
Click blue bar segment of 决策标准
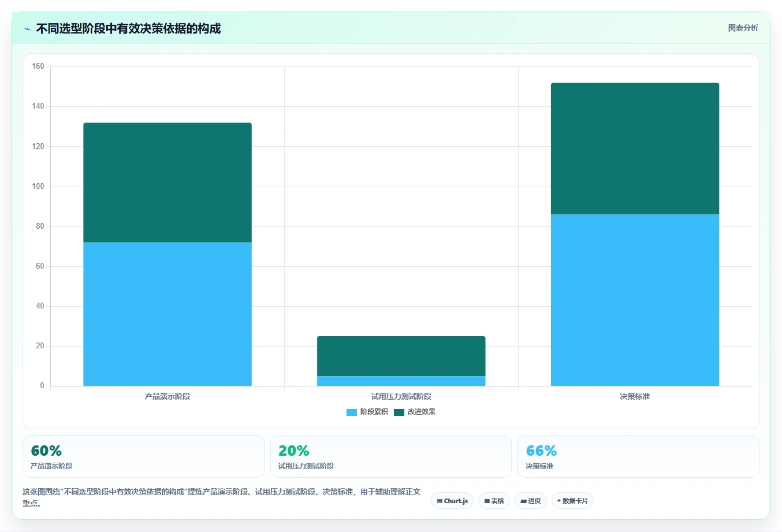point(635,300)
